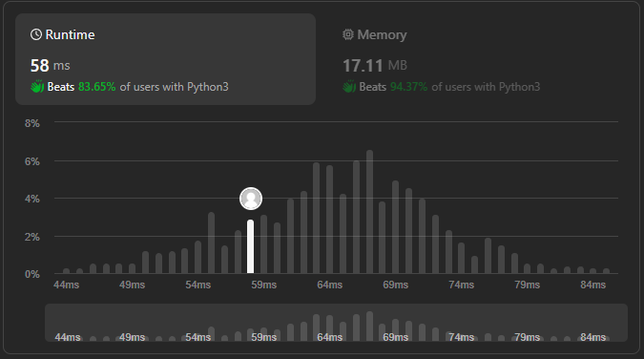
Task: Click the 6% label on the y-axis
Action: [x=32, y=161]
